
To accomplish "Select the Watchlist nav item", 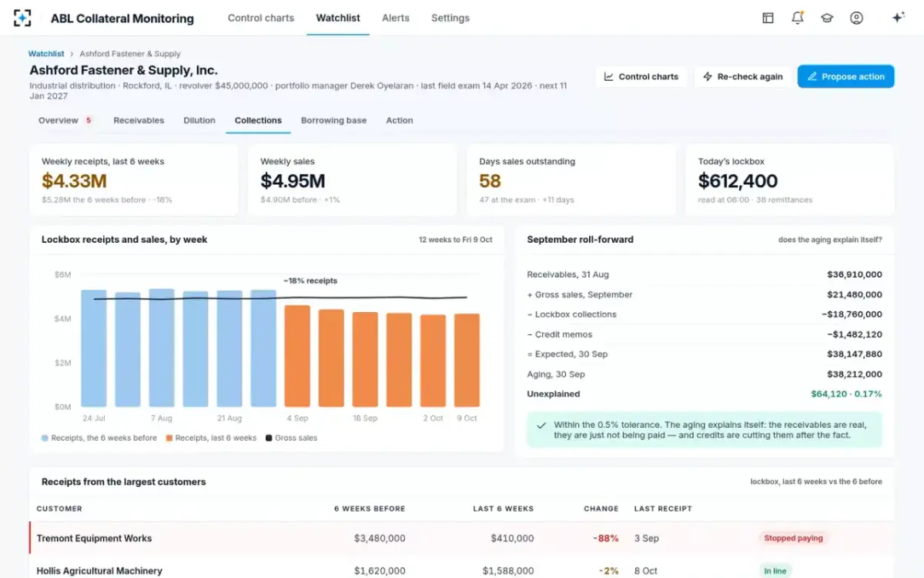I will 338,18.
